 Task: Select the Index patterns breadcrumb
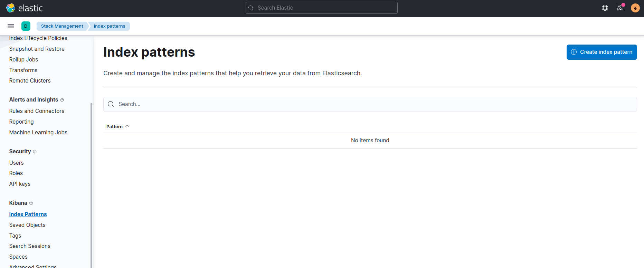110,26
